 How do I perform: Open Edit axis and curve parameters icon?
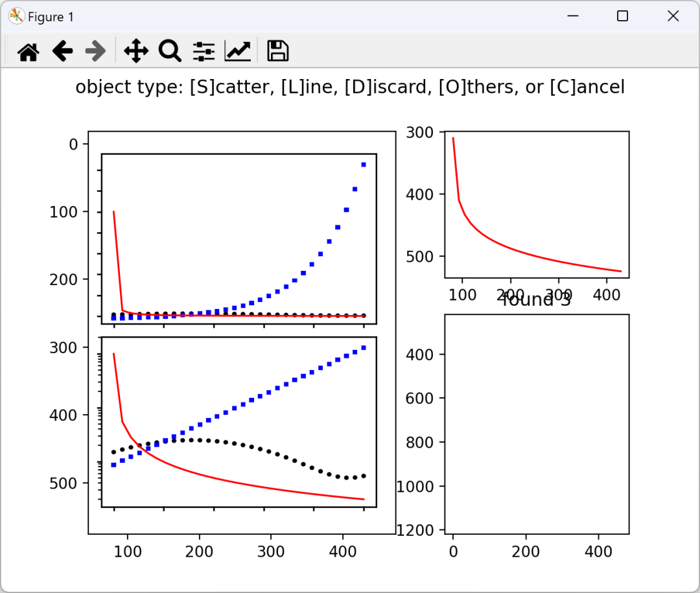click(x=237, y=51)
